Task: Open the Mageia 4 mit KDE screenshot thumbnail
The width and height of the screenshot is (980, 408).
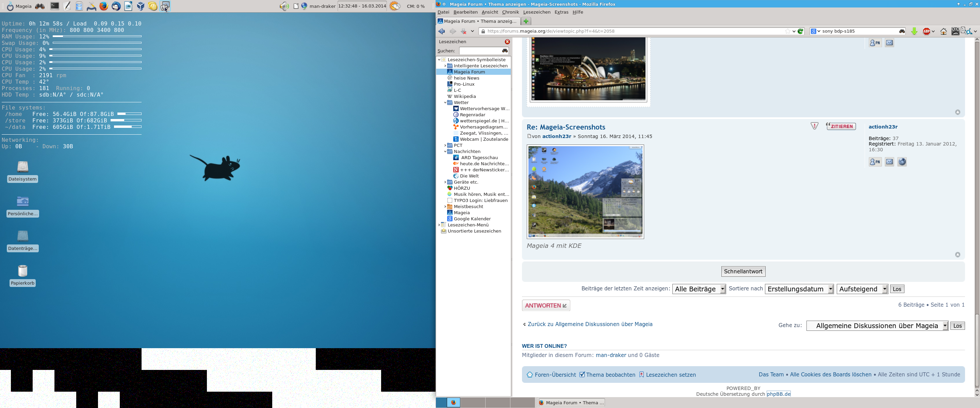Action: point(585,192)
